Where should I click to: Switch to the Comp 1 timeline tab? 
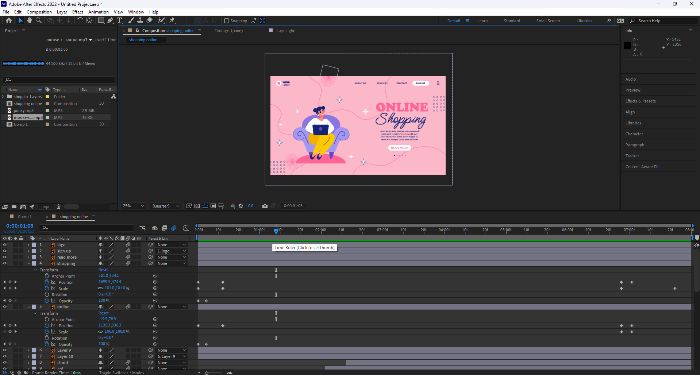point(24,217)
